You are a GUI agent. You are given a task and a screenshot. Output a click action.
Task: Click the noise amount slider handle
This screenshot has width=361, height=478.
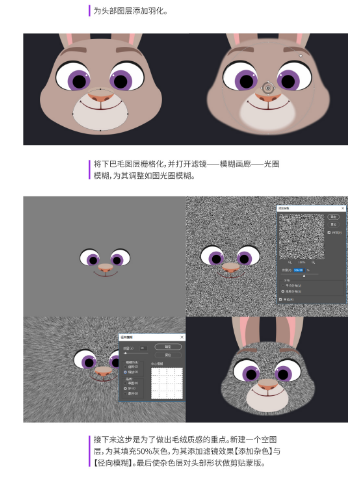304,276
